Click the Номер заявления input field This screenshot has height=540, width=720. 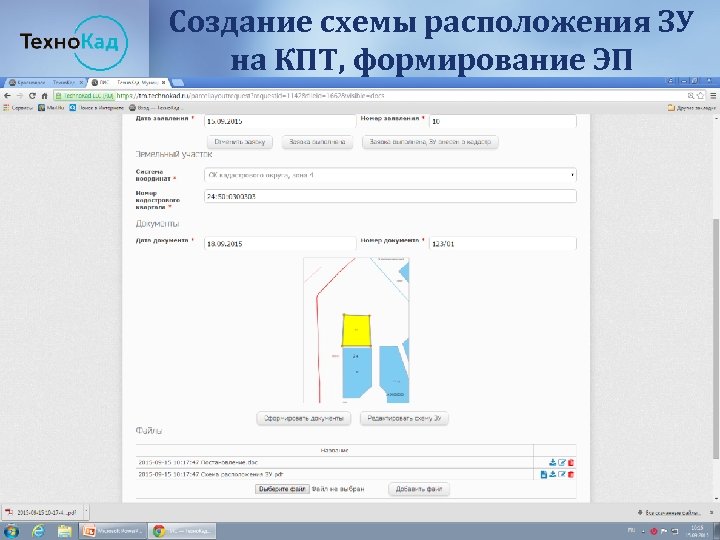pos(503,121)
